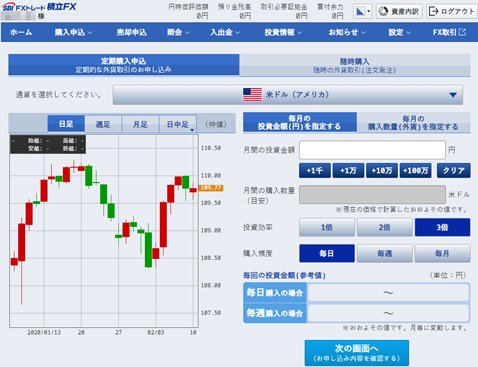Click the 買付余力 value in header

(x=338, y=15)
